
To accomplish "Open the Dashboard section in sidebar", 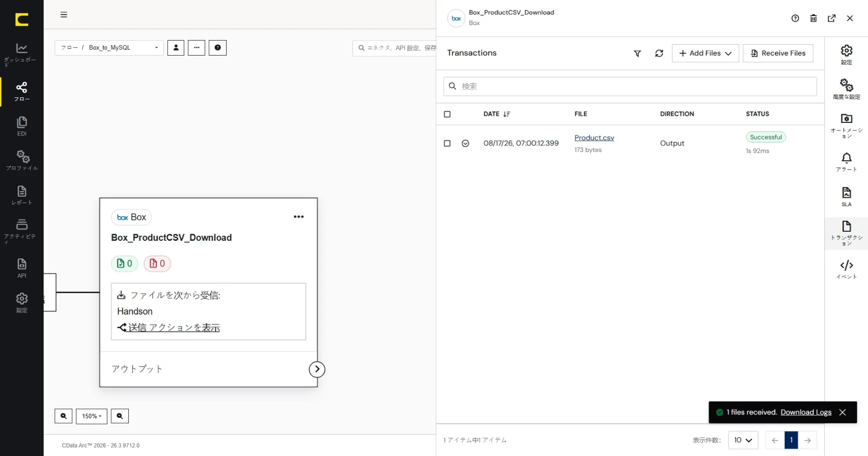I will [x=22, y=54].
